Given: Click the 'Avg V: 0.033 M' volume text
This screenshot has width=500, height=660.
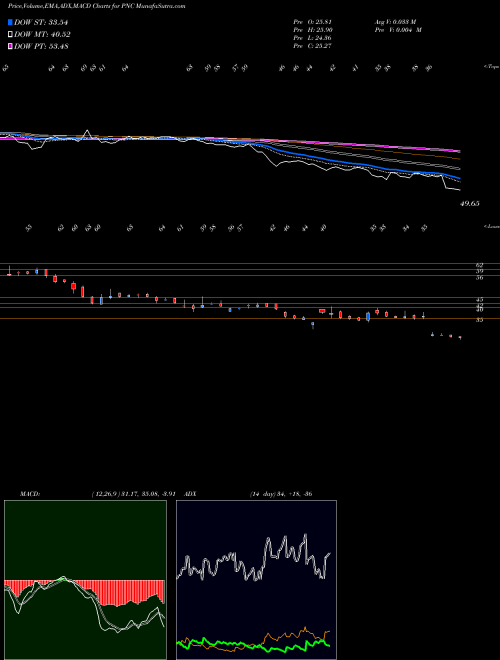Looking at the screenshot, I should point(395,22).
